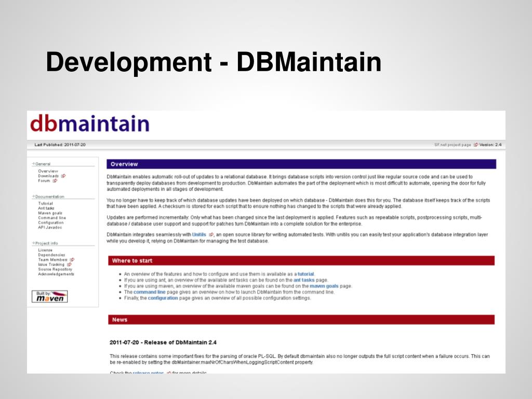Click the 'Version: 2.4' text
Image resolution: width=532 pixels, height=399 pixels.
tap(490, 145)
